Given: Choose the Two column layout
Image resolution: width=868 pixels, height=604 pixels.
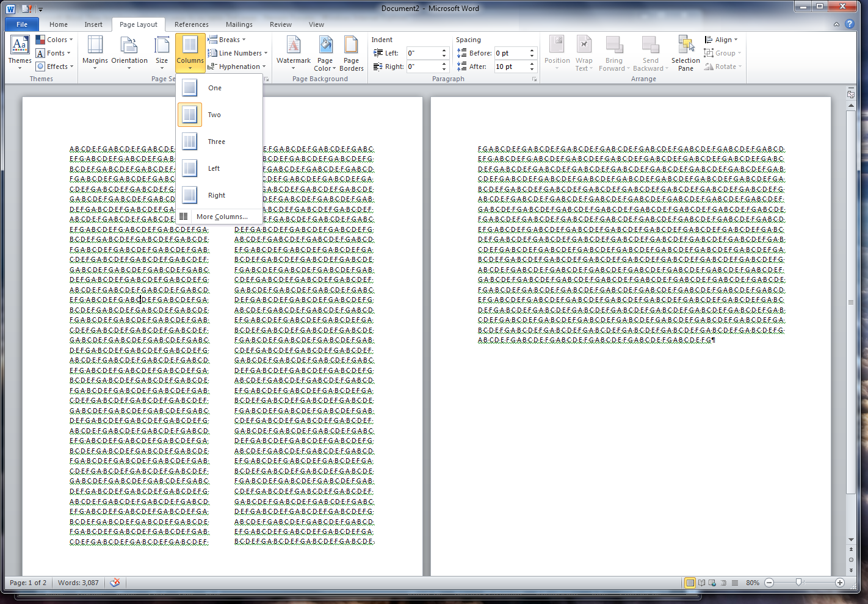Looking at the screenshot, I should 220,115.
